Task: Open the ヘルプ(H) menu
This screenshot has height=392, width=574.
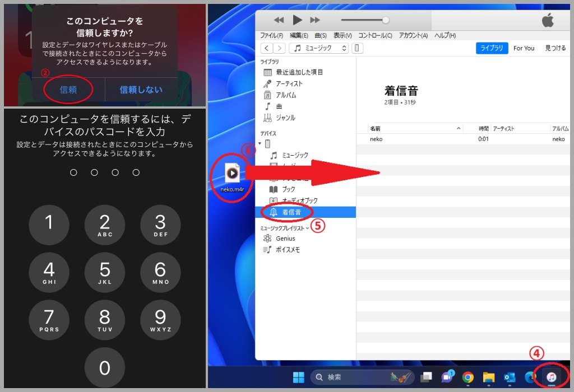Action: tap(445, 35)
